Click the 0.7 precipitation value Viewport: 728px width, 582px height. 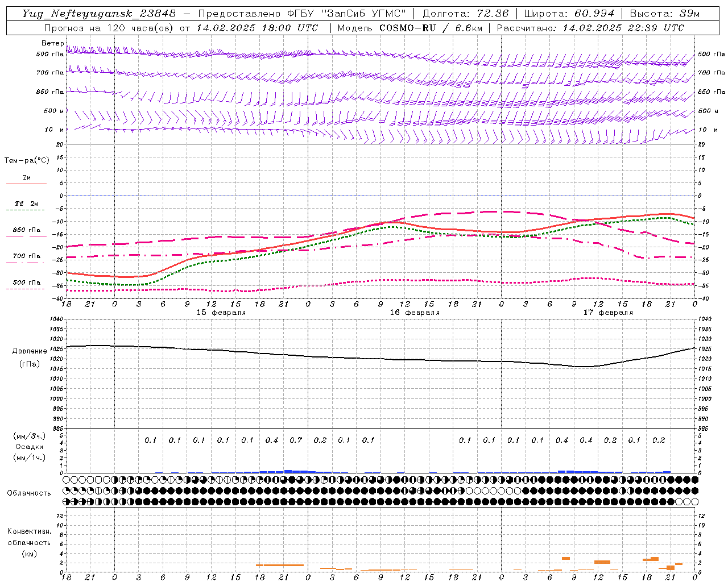click(x=296, y=440)
